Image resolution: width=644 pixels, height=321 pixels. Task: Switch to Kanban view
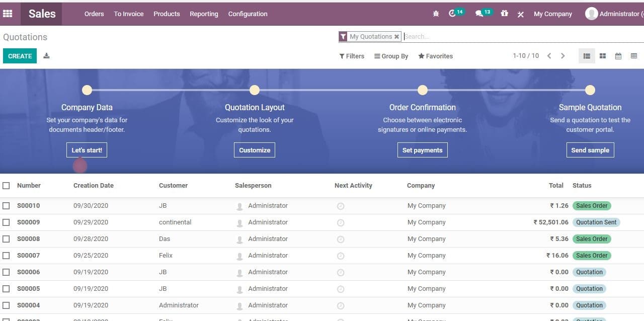[x=602, y=56]
